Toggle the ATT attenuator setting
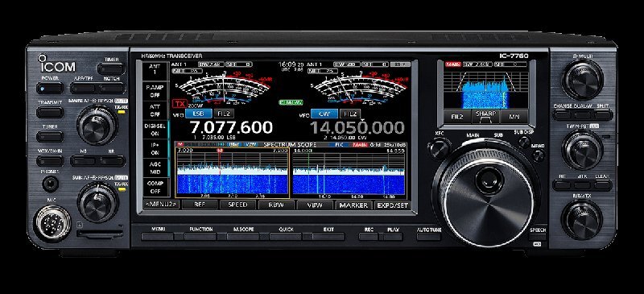 pos(155,110)
